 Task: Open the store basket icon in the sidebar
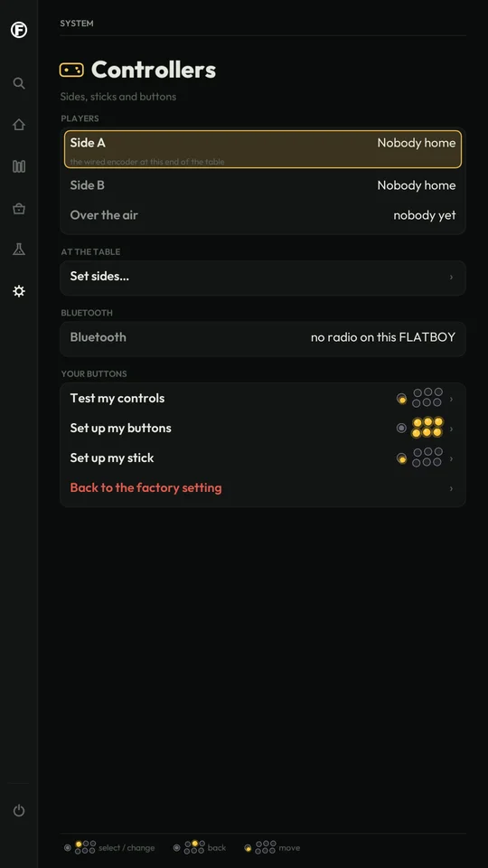(19, 208)
